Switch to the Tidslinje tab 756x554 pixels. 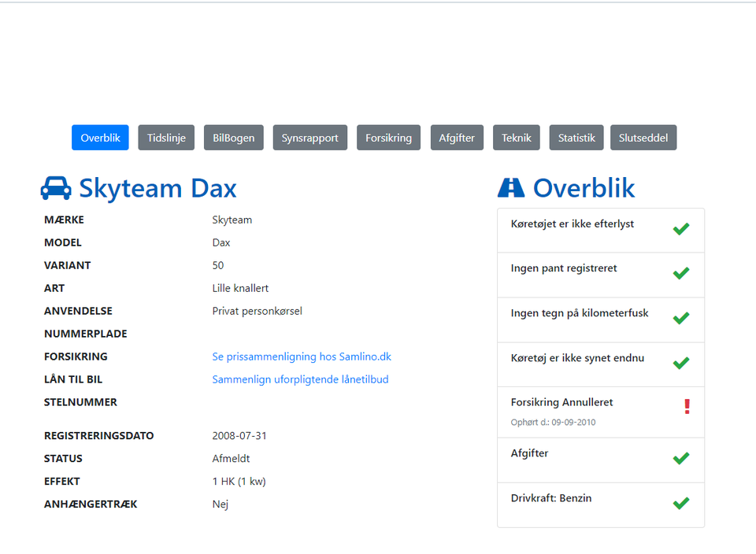tap(166, 138)
